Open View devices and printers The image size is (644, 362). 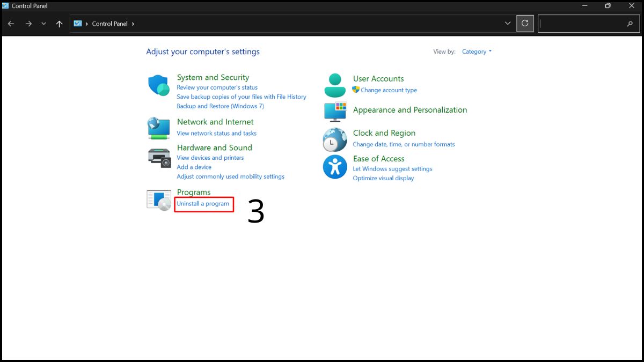pyautogui.click(x=210, y=158)
